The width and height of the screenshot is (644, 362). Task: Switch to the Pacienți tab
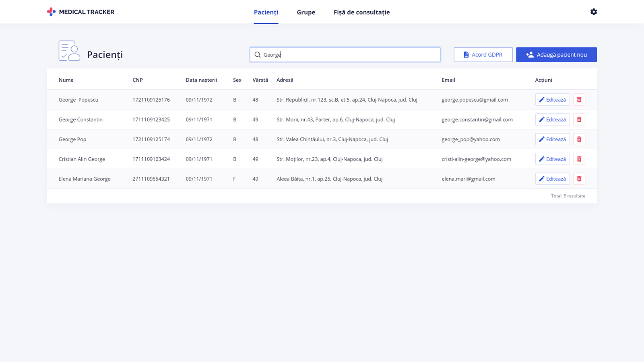(x=266, y=12)
